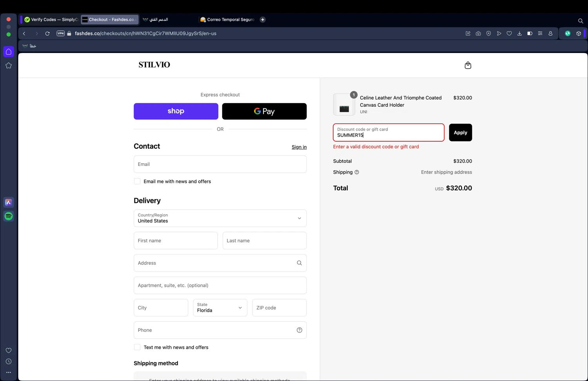This screenshot has width=588, height=381.
Task: Take a snapshot with the camera icon
Action: coord(478,34)
